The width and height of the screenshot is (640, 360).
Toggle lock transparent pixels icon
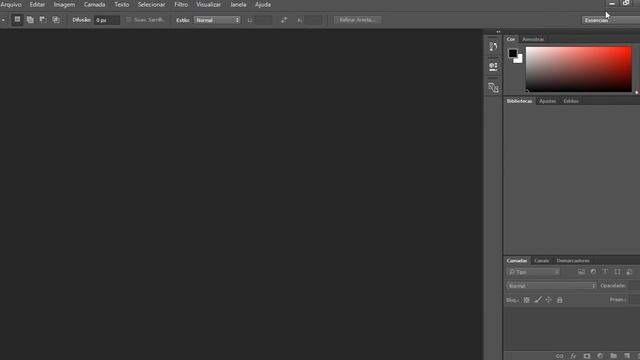[x=527, y=300]
